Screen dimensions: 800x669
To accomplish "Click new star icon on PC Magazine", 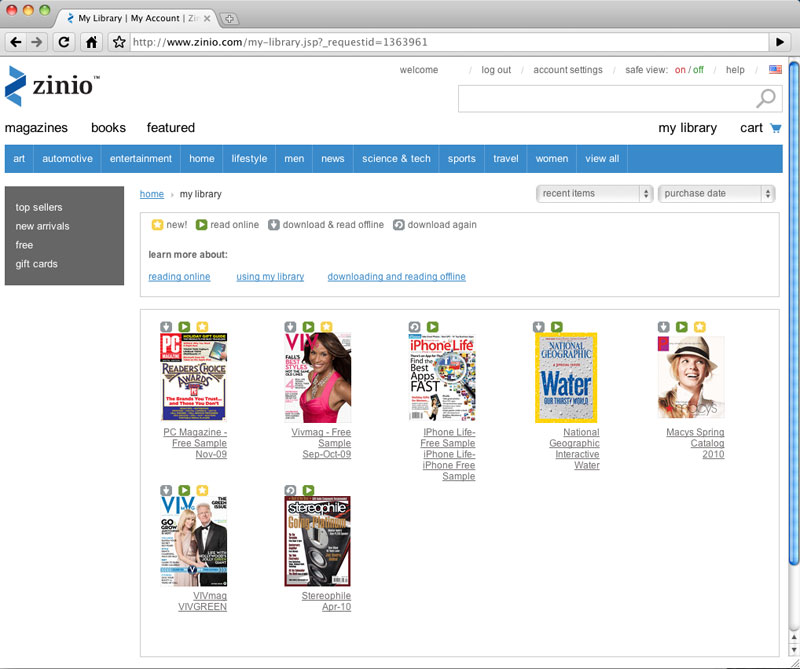I will tap(202, 327).
